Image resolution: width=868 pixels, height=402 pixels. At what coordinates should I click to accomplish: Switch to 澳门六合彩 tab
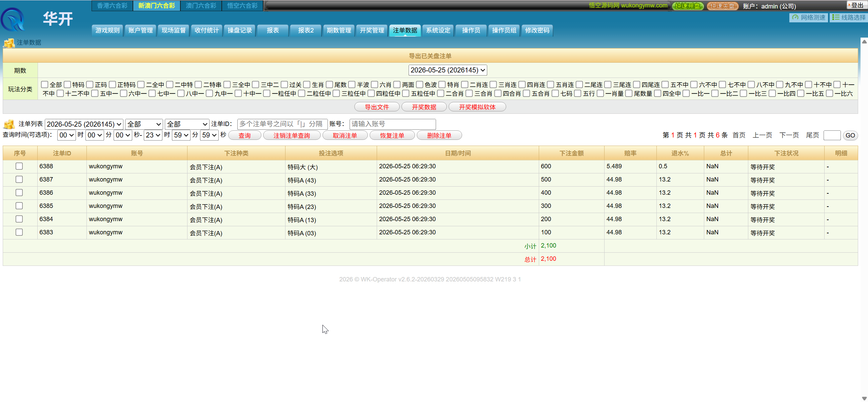[x=201, y=6]
